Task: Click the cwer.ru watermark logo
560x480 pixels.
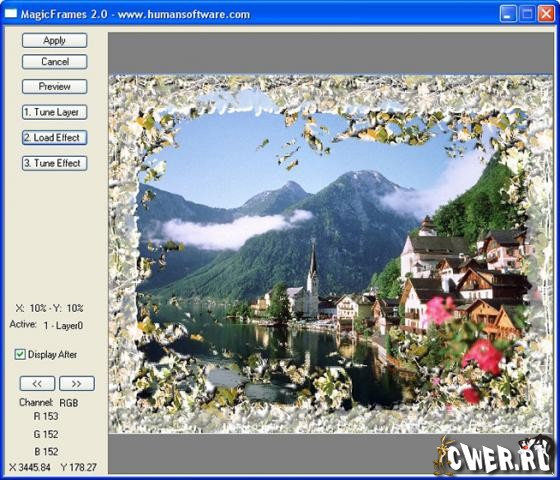Action: pyautogui.click(x=494, y=456)
